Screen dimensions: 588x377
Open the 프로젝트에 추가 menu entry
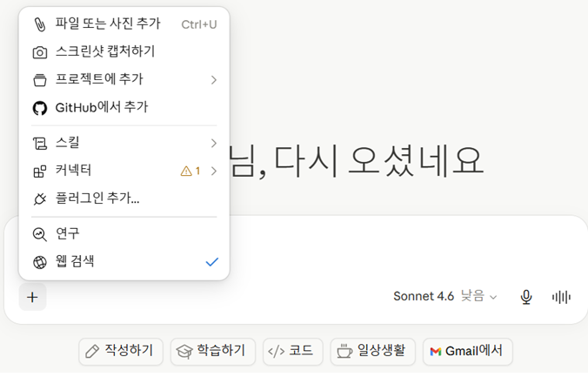click(x=124, y=80)
